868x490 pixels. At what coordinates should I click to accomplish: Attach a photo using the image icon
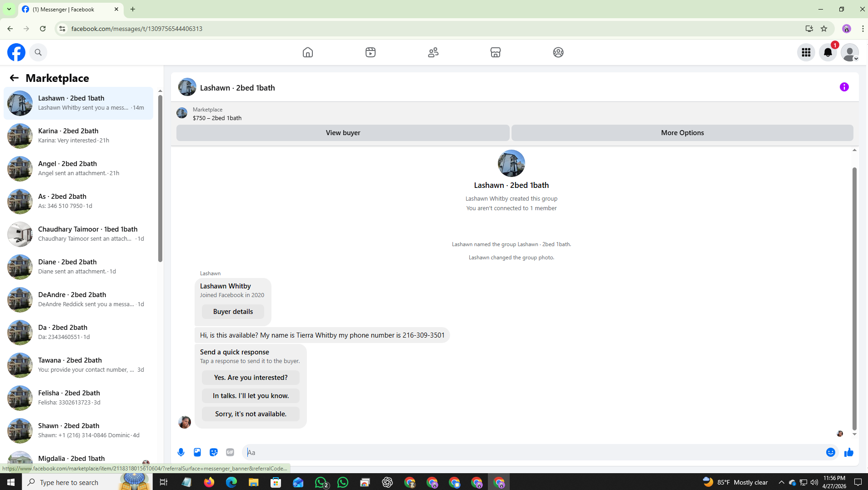197,452
